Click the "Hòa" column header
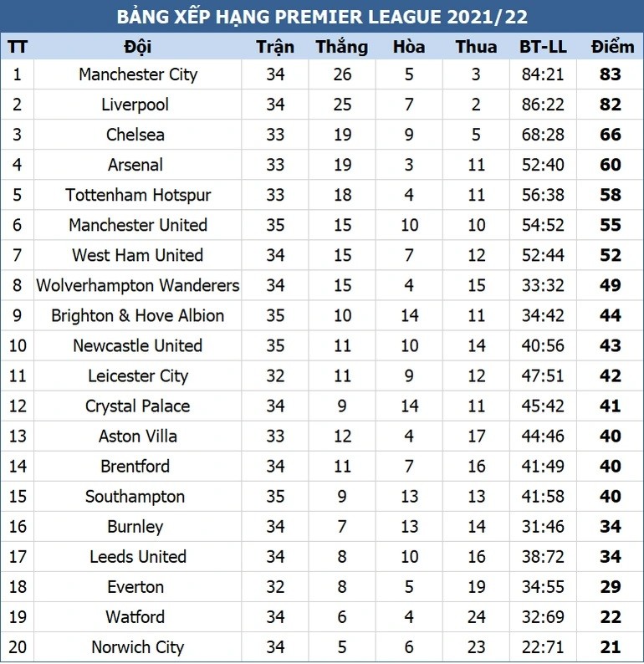 coord(409,46)
